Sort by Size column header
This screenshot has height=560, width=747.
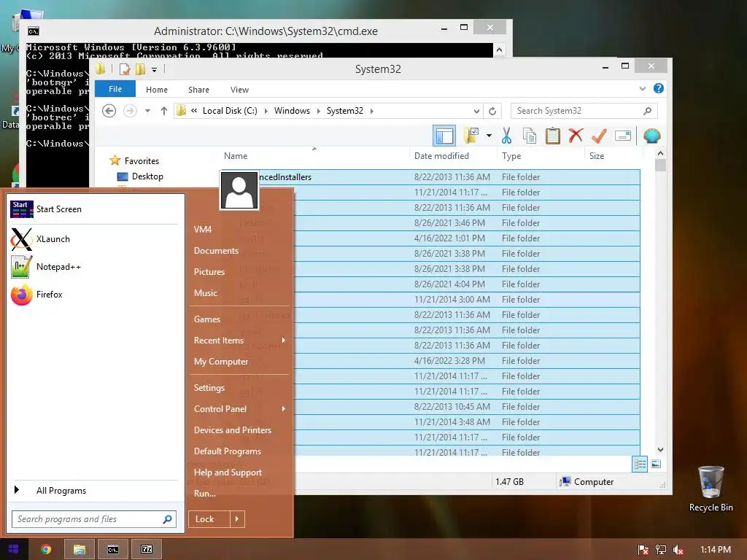click(597, 156)
